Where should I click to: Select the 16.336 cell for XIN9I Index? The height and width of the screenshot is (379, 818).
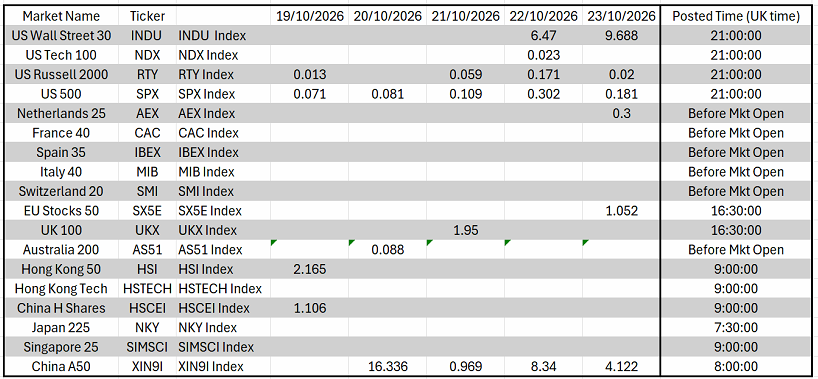387,366
